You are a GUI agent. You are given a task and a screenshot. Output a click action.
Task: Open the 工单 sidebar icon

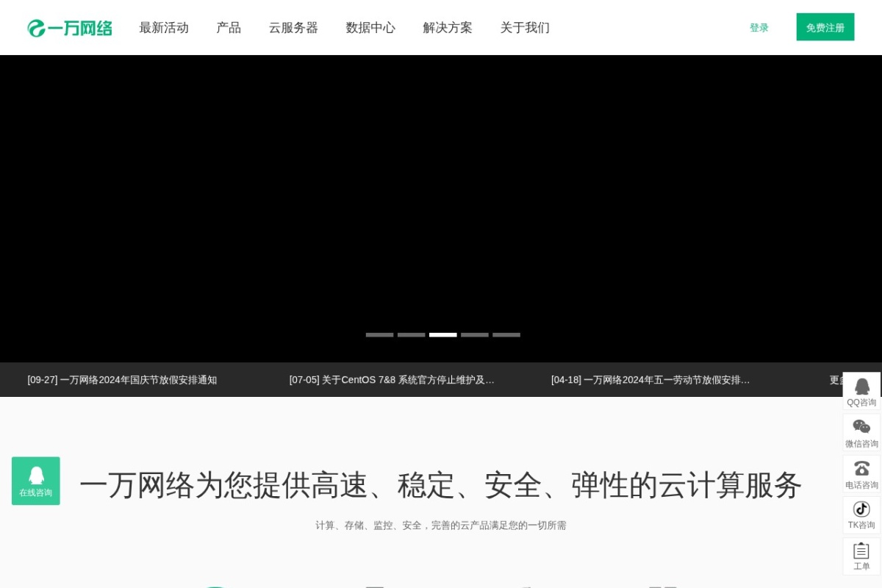(861, 556)
